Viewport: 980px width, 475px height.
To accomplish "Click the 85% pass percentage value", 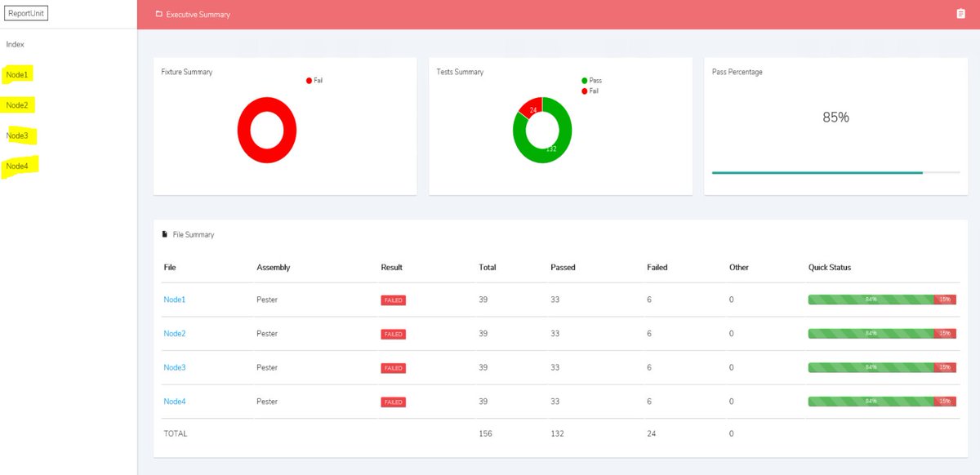I will 835,118.
